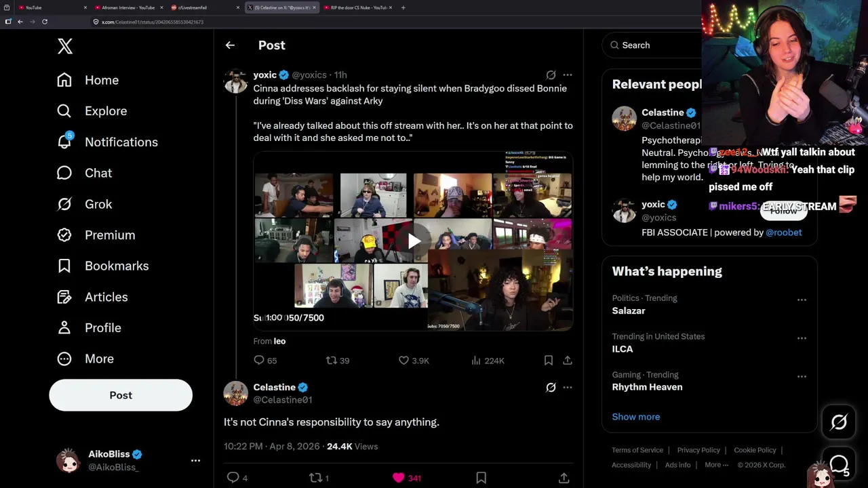Open Cookie Policy footer link
The height and width of the screenshot is (488, 868).
[755, 450]
